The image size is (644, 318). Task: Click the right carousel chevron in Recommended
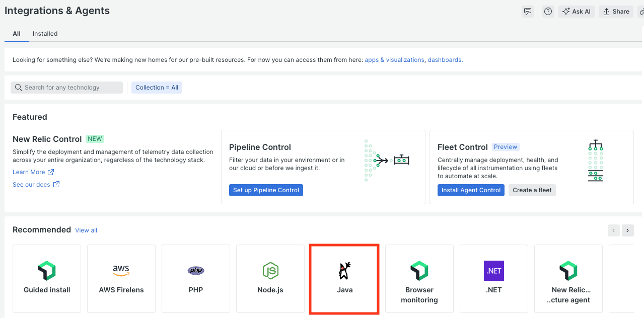pyautogui.click(x=627, y=230)
